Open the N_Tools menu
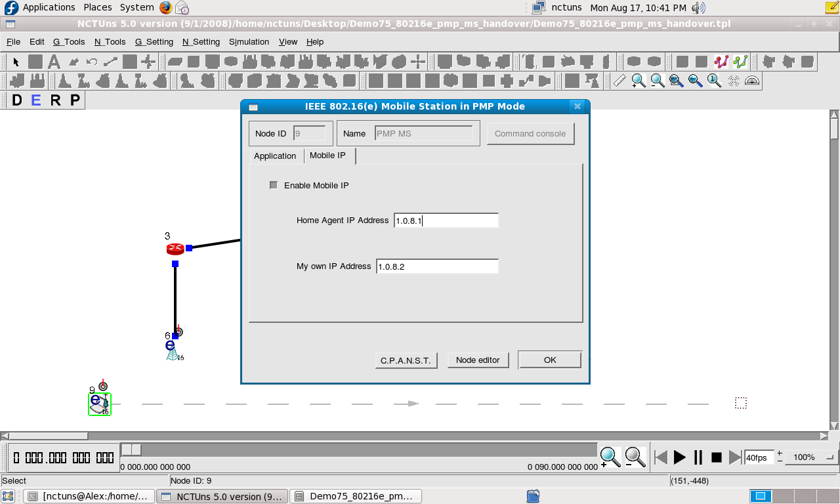The image size is (840, 504). (110, 41)
